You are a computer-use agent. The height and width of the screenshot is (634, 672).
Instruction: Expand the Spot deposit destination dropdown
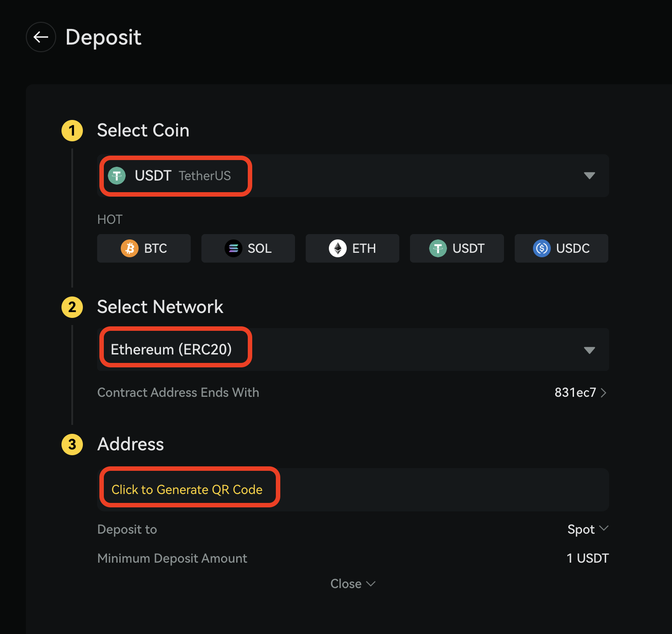pos(588,529)
